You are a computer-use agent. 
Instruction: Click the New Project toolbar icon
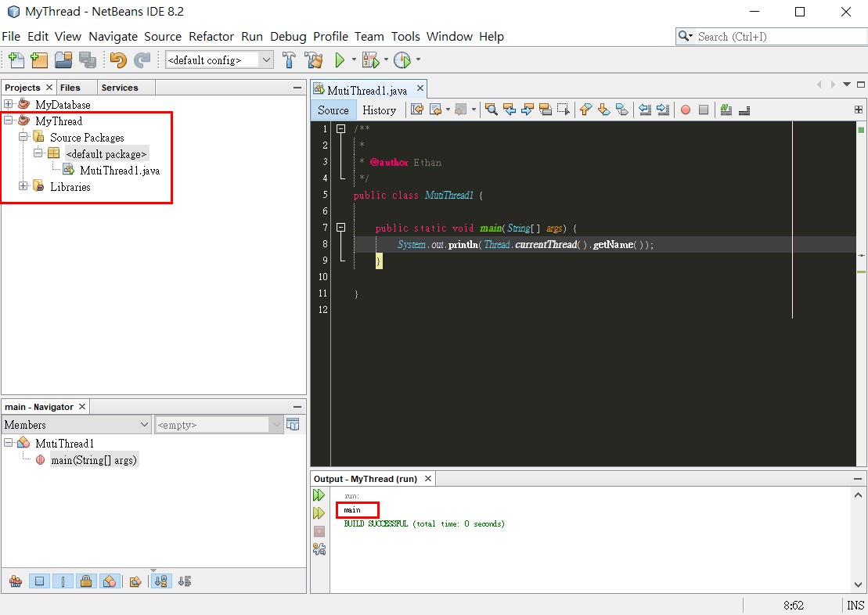click(39, 59)
